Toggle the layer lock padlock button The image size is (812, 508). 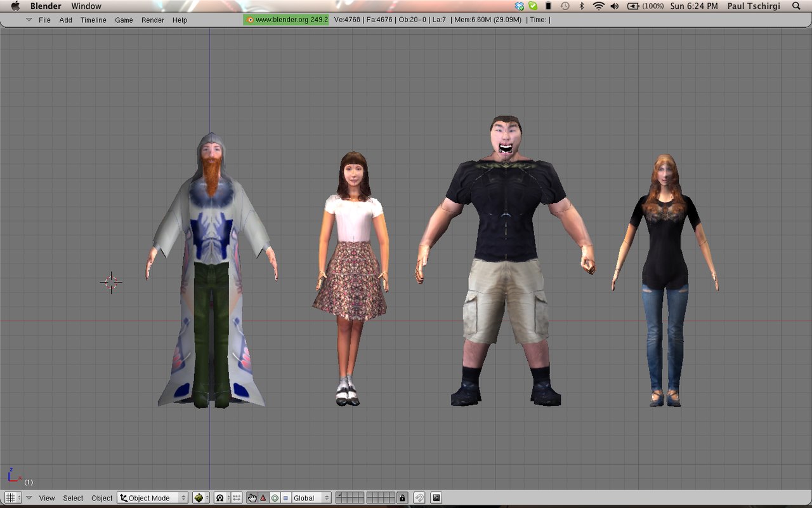tap(402, 497)
